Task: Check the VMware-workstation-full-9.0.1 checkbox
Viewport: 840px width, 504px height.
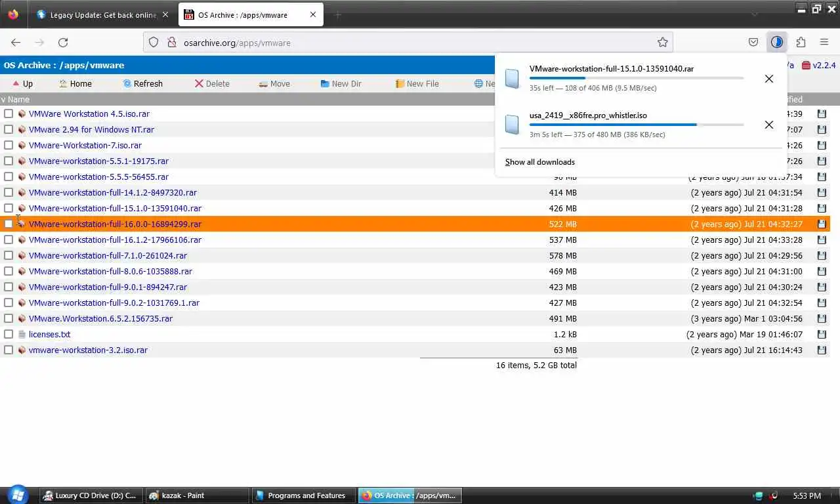Action: [9, 287]
